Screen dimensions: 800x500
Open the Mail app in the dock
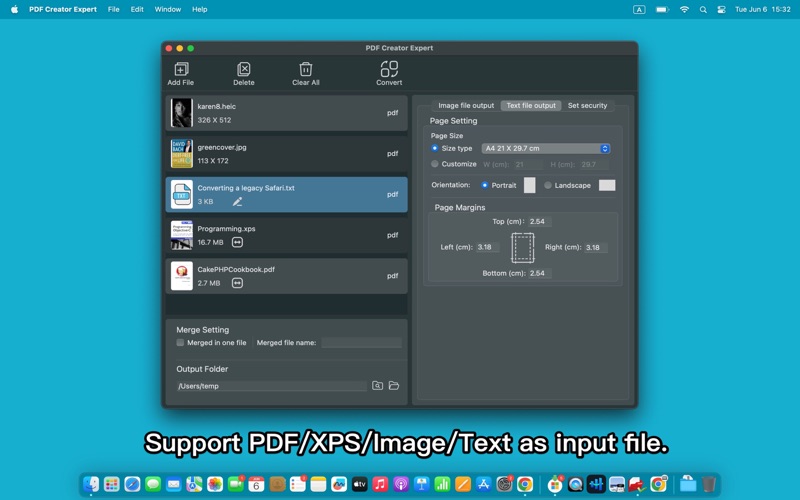(x=173, y=484)
